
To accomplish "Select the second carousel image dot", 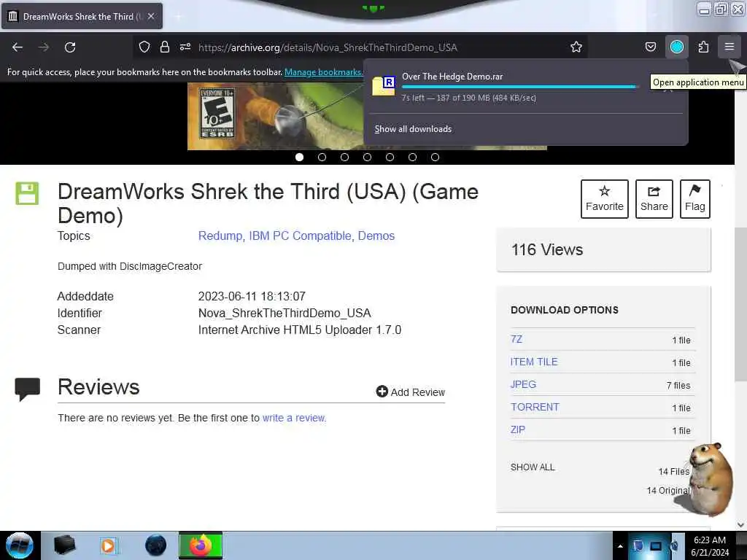I will (322, 157).
